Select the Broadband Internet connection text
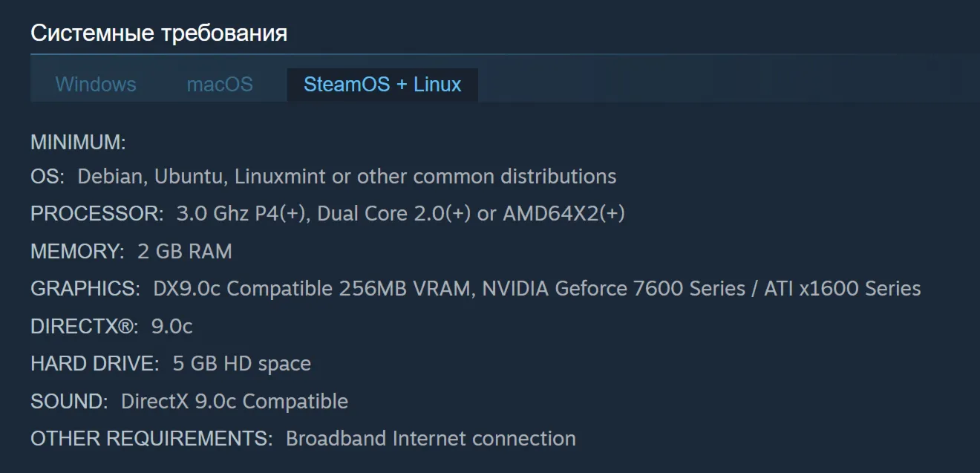The height and width of the screenshot is (473, 980). [431, 439]
